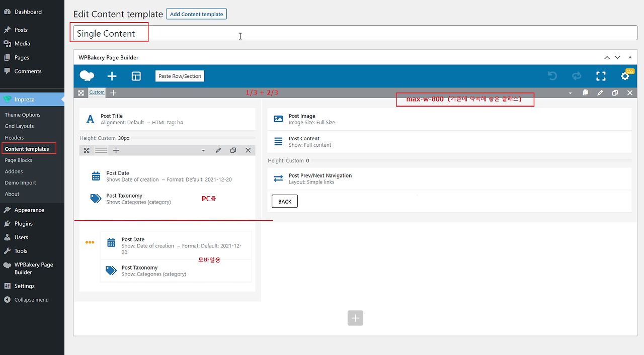Go to Demo Import submenu
The width and height of the screenshot is (644, 355).
tap(20, 183)
